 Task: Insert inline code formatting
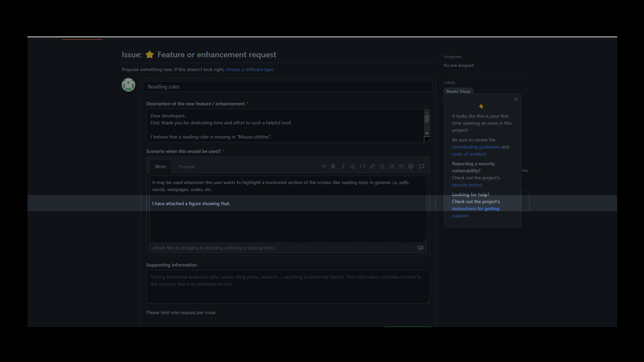click(363, 166)
